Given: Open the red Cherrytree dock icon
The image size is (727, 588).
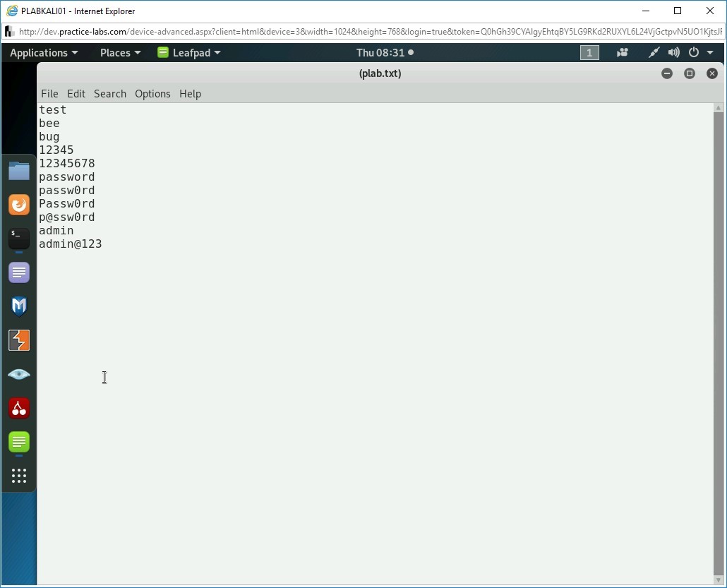Looking at the screenshot, I should pyautogui.click(x=19, y=408).
